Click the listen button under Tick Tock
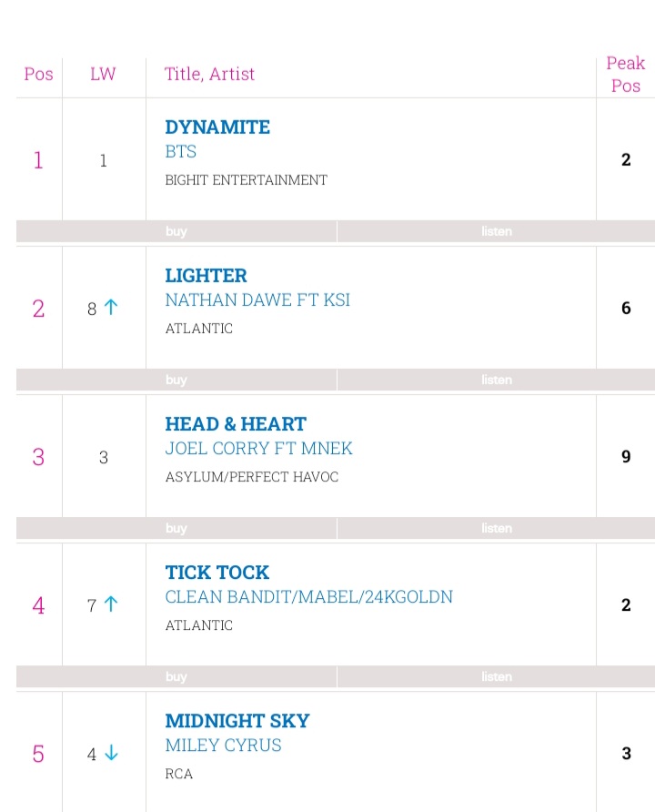Image resolution: width=655 pixels, height=812 pixels. pyautogui.click(x=496, y=677)
